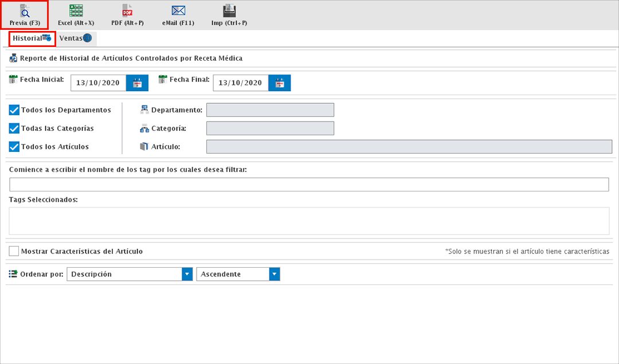Generate PDF using PDF (Alt+P) icon
Image resolution: width=619 pixels, height=364 pixels.
point(127,11)
